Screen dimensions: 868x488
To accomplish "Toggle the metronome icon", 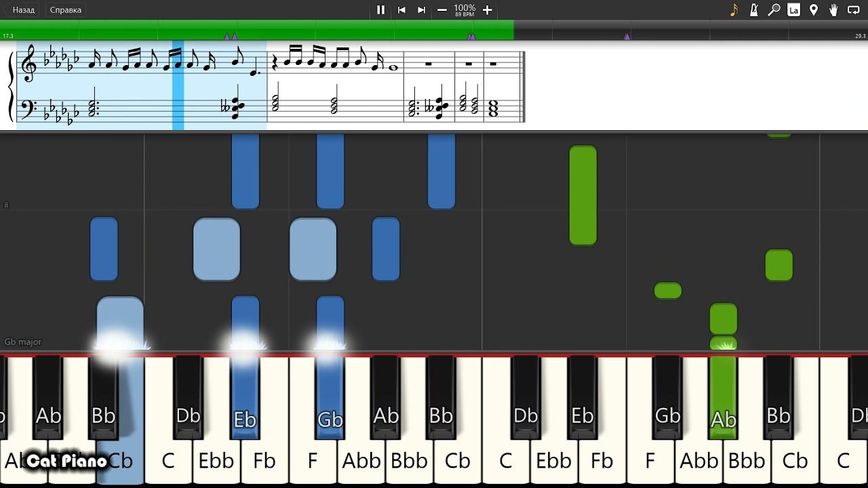I will point(753,9).
